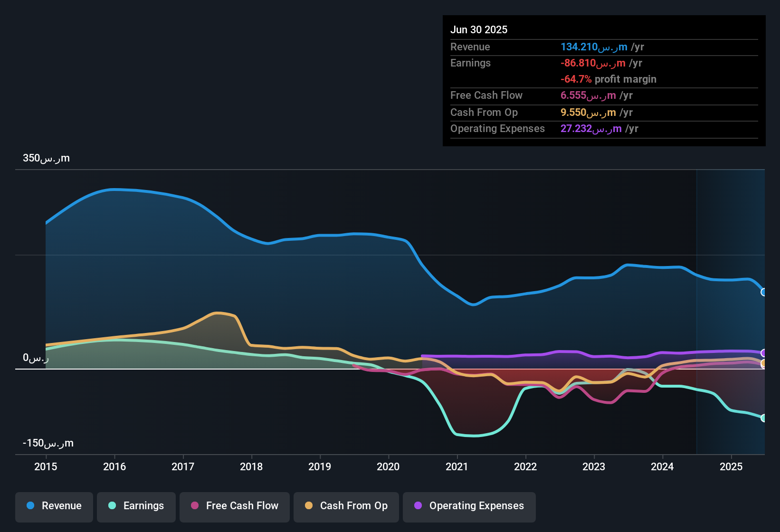Click the teal Earnings legend dot
780x532 pixels.
pos(112,506)
